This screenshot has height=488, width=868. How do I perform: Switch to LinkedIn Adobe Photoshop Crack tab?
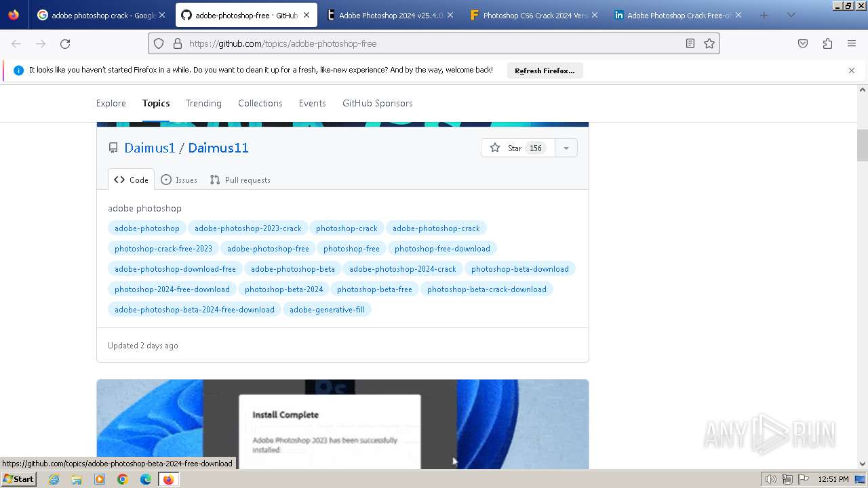pyautogui.click(x=678, y=15)
